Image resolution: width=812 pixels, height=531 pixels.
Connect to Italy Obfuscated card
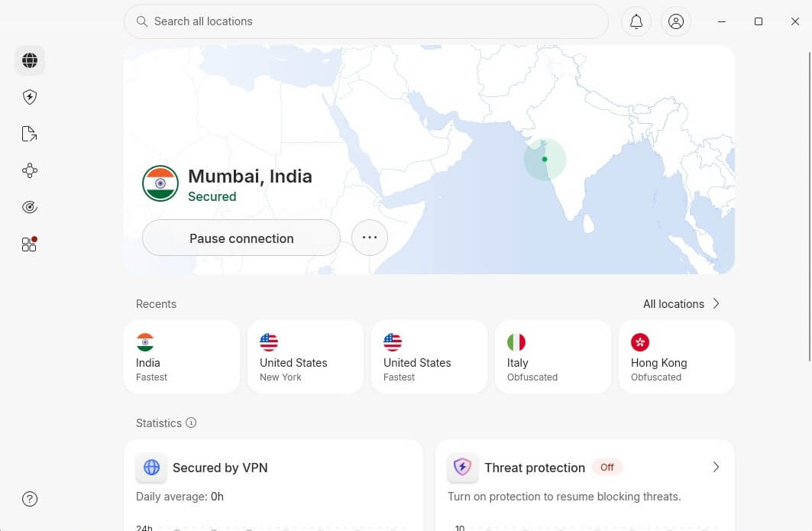[553, 357]
